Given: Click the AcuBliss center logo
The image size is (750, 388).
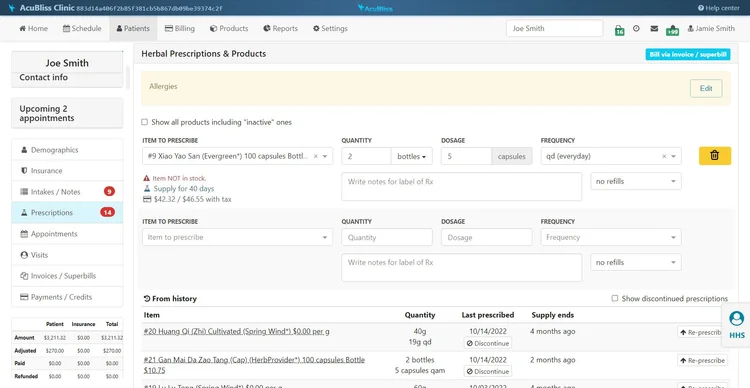Looking at the screenshot, I should (x=375, y=8).
